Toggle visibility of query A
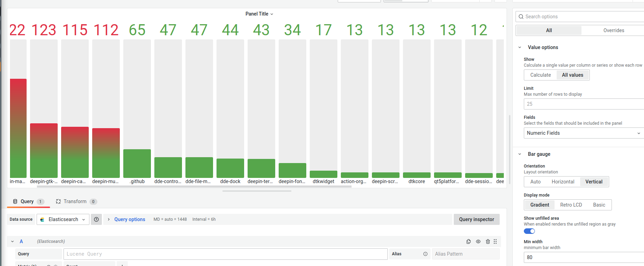This screenshot has height=266, width=644. click(x=478, y=241)
